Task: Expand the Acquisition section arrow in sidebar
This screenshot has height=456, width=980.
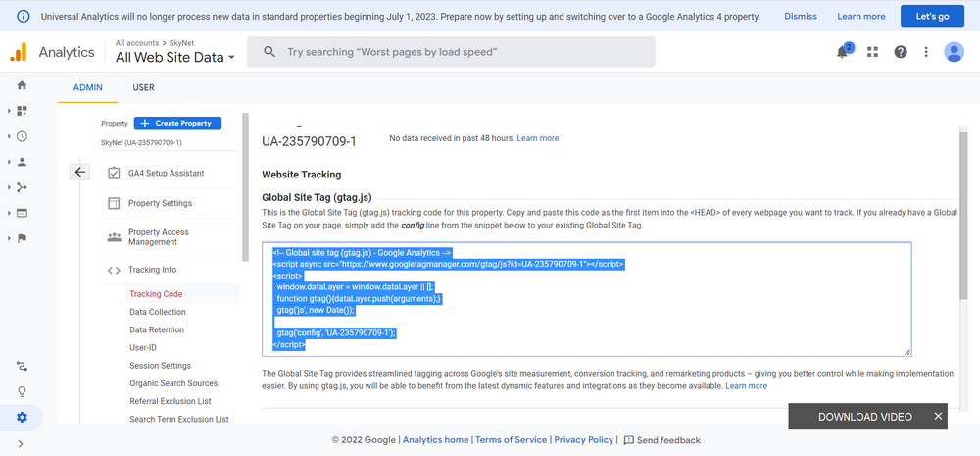Action: coord(9,187)
